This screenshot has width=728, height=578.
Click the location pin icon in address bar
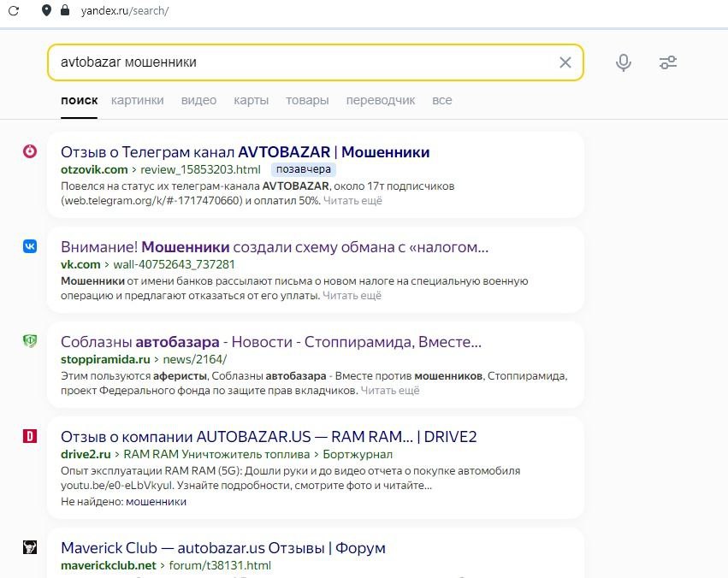[46, 10]
